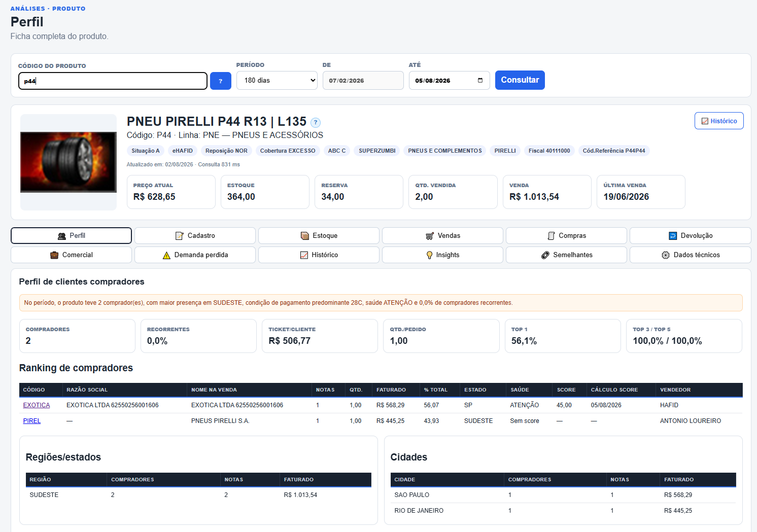The image size is (757, 532).
Task: Switch to the Estoque tab
Action: tap(319, 235)
